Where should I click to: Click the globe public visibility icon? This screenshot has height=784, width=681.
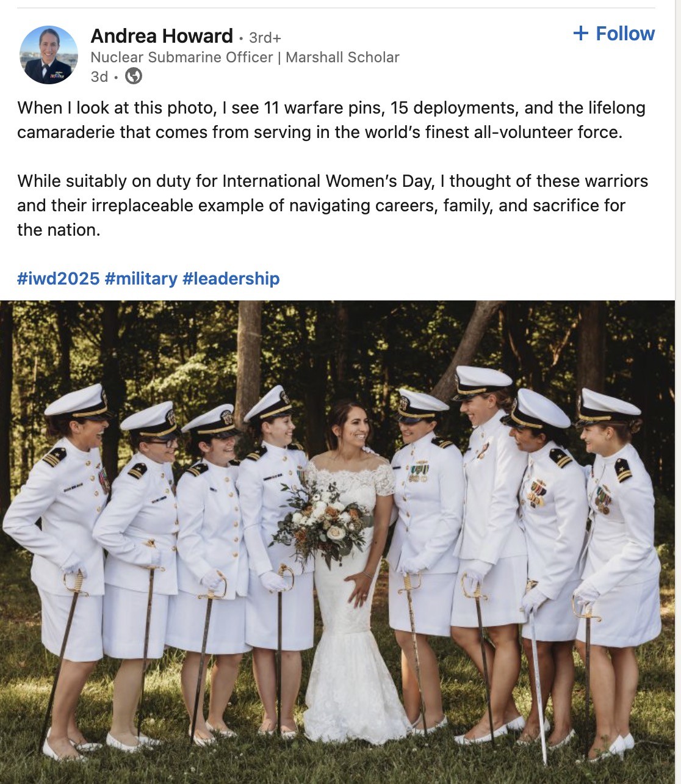click(x=134, y=76)
